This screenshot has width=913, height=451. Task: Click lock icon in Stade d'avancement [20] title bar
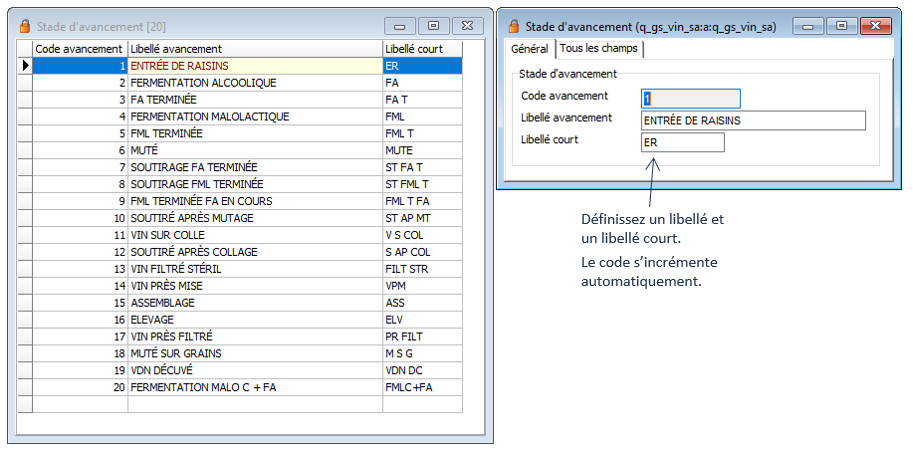[25, 26]
